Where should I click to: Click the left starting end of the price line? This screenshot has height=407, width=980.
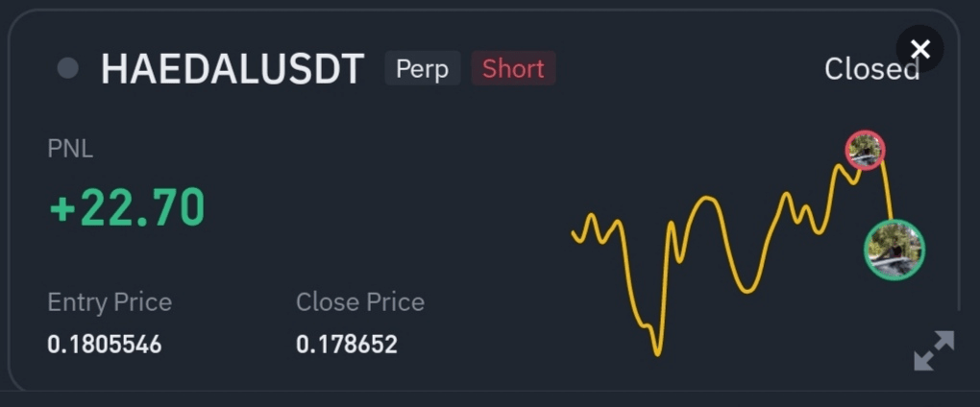coord(575,234)
